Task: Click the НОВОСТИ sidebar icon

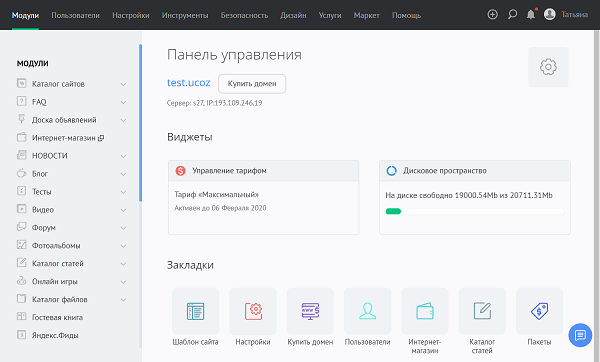Action: coord(22,155)
